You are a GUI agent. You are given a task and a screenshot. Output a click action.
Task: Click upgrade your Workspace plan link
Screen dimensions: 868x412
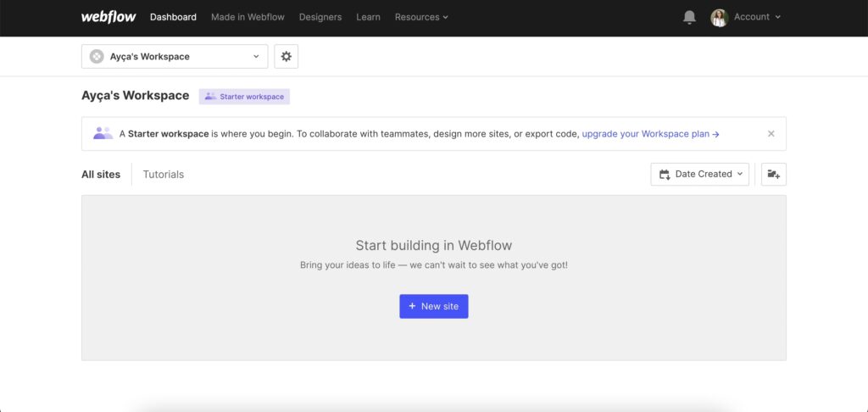(x=650, y=134)
